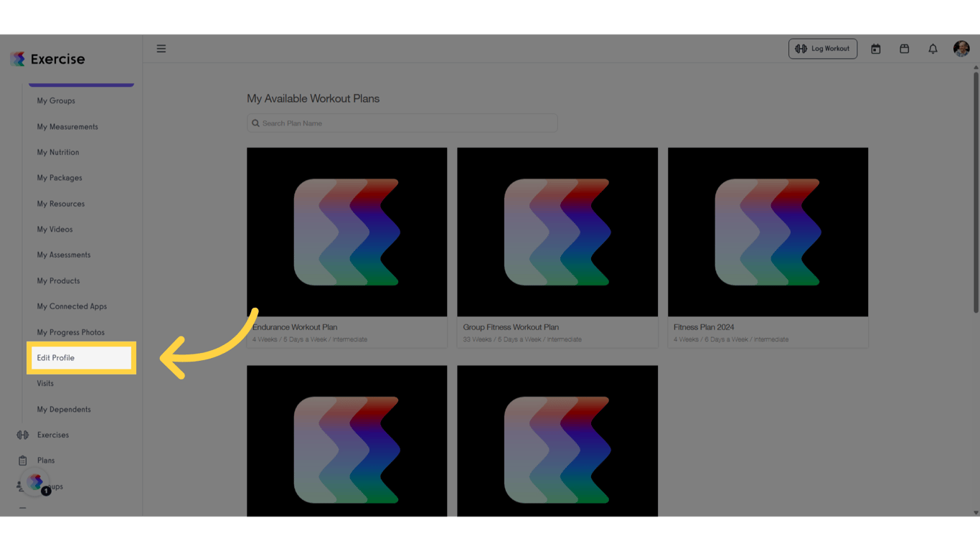Select My Packages in the sidebar

coord(60,178)
